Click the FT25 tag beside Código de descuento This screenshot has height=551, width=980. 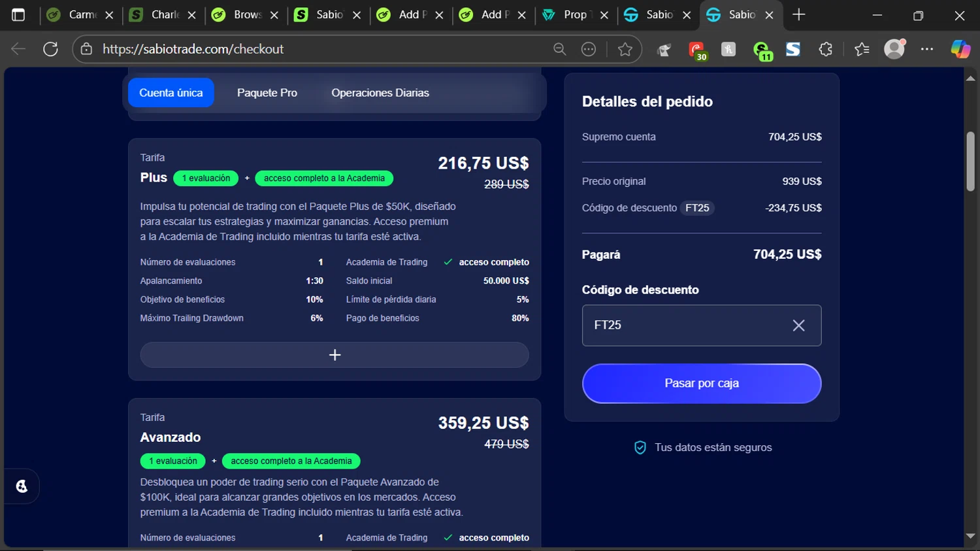point(697,208)
